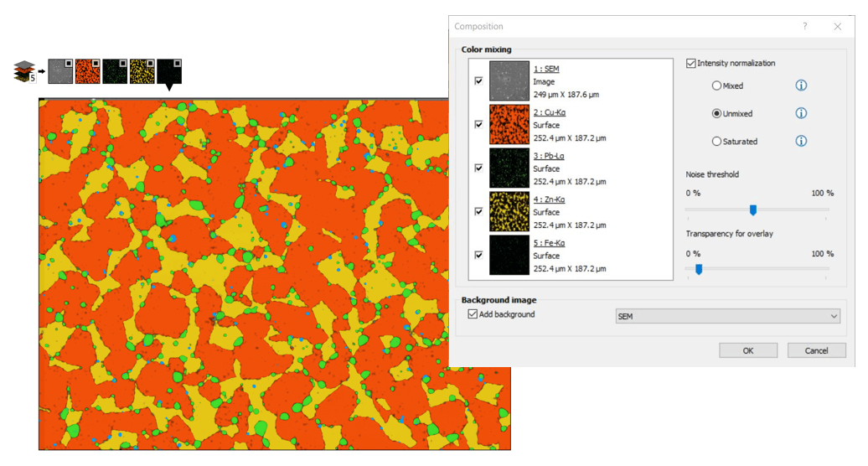868x466 pixels.
Task: Show info for the Mixed option
Action: click(x=801, y=85)
